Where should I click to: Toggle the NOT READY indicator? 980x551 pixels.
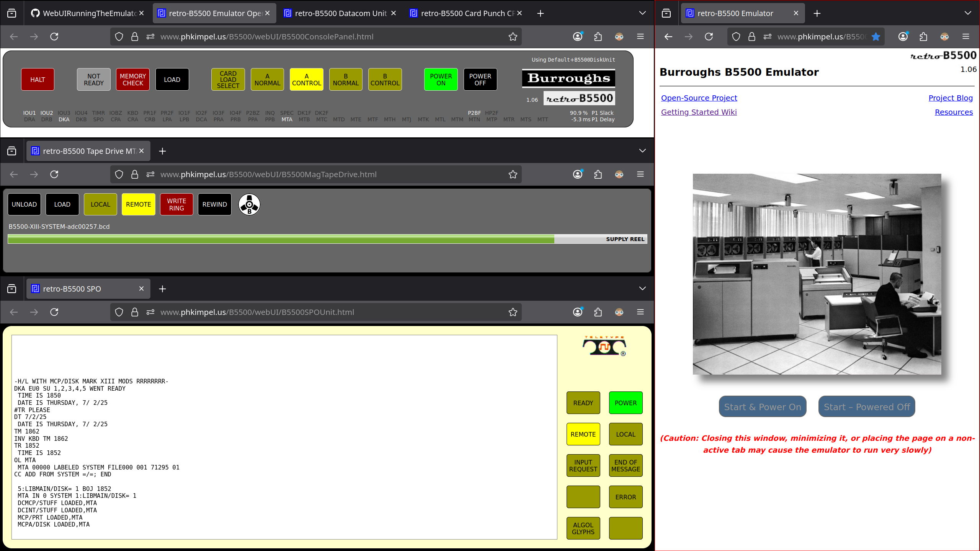(x=94, y=80)
